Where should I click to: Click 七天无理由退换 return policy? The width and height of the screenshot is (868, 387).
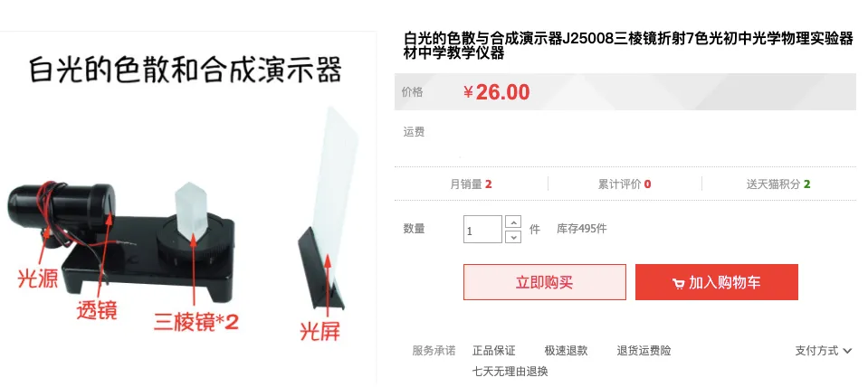tap(510, 371)
